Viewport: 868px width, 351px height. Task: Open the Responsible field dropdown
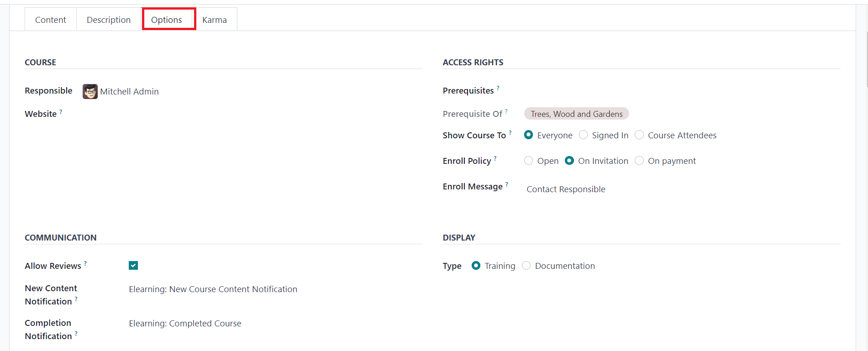252,91
